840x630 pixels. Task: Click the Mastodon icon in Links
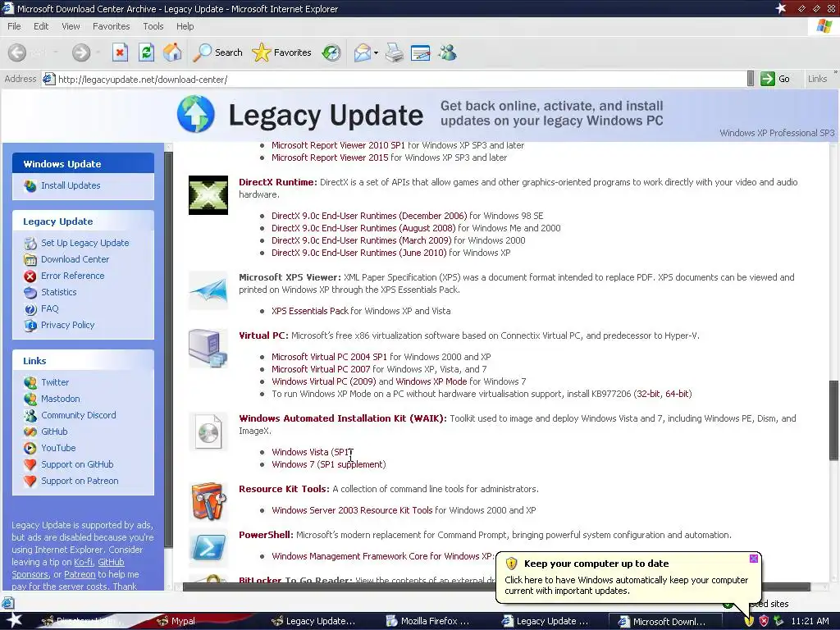click(30, 399)
